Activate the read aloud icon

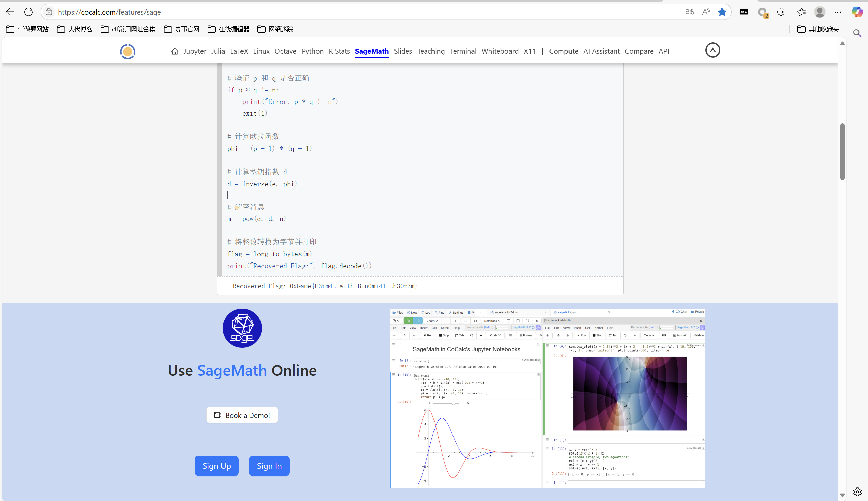(706, 12)
